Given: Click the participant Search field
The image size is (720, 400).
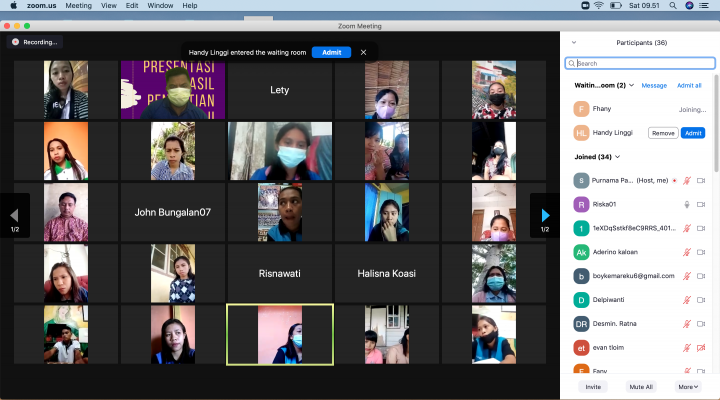Looking at the screenshot, I should pos(640,63).
